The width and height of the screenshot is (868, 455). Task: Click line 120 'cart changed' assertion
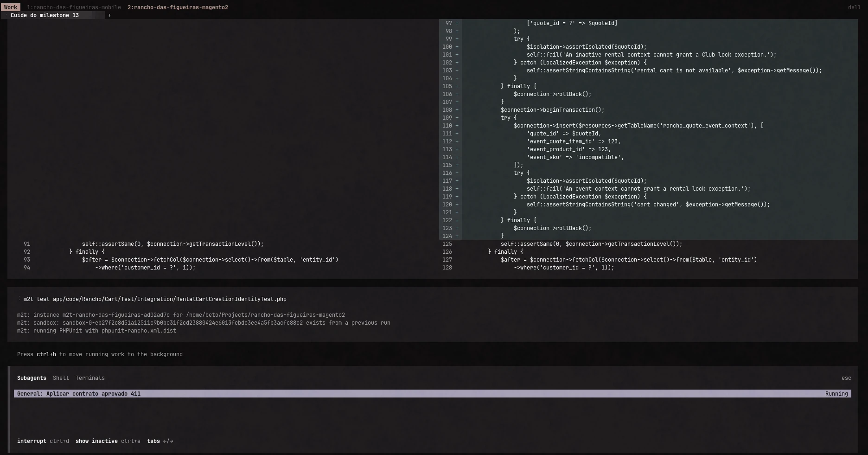(x=648, y=205)
